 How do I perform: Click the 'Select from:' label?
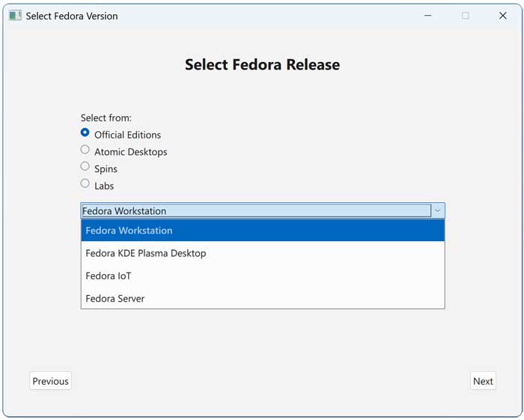(106, 118)
